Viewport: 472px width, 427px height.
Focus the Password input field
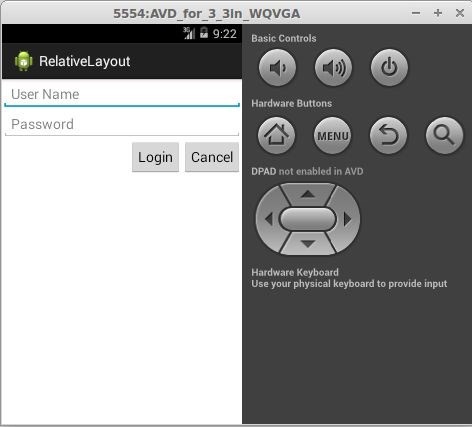click(122, 125)
